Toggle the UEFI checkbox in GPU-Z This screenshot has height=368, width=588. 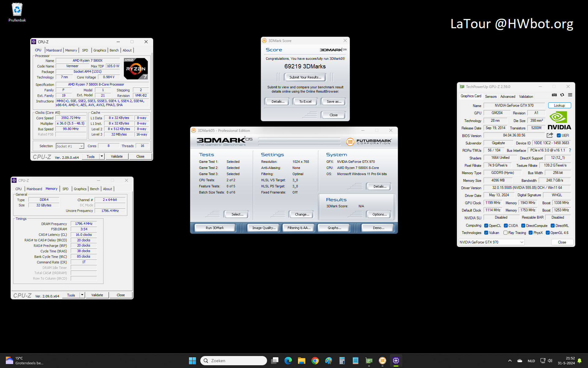(559, 135)
